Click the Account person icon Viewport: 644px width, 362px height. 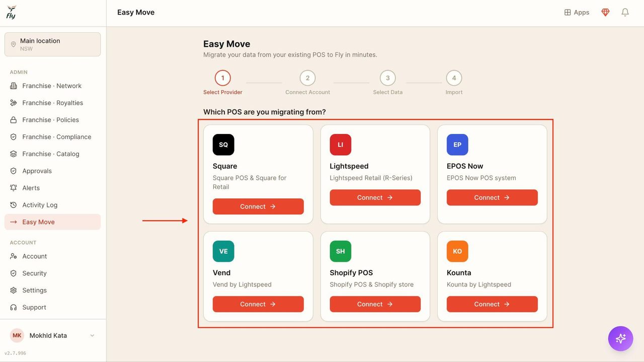pyautogui.click(x=14, y=256)
